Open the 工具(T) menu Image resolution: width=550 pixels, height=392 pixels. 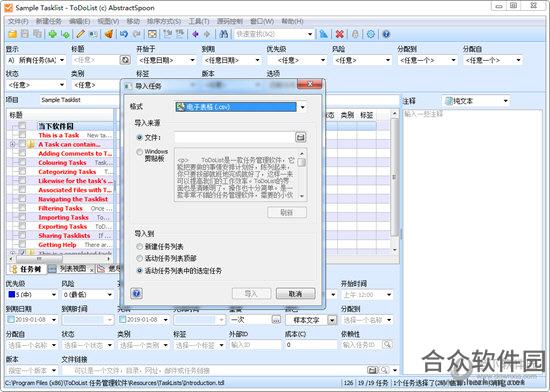coord(199,21)
